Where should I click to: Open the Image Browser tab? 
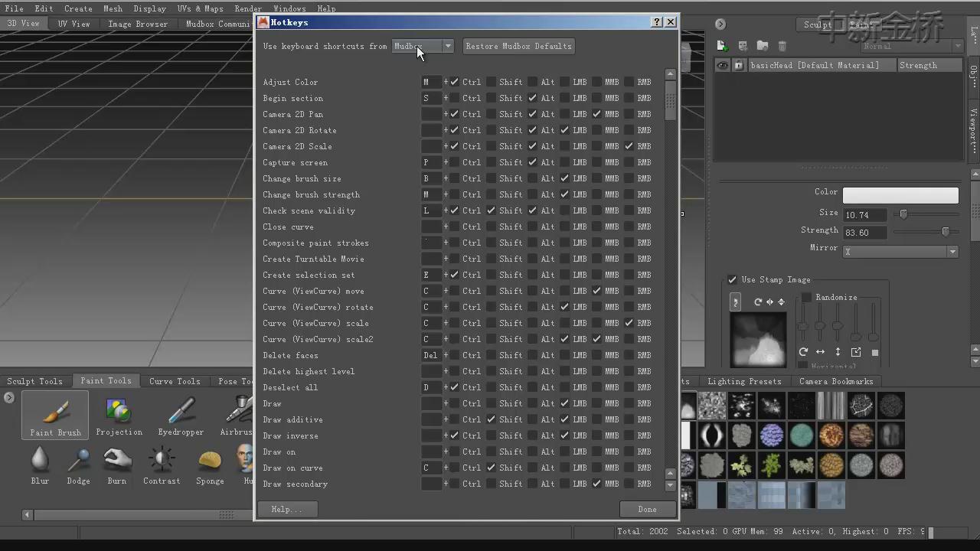[x=138, y=24]
